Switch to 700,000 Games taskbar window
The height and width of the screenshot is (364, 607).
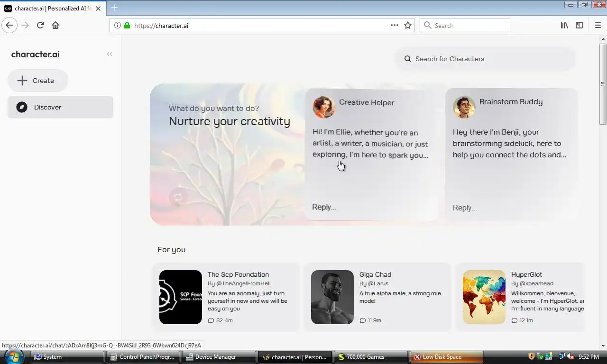tap(370, 357)
